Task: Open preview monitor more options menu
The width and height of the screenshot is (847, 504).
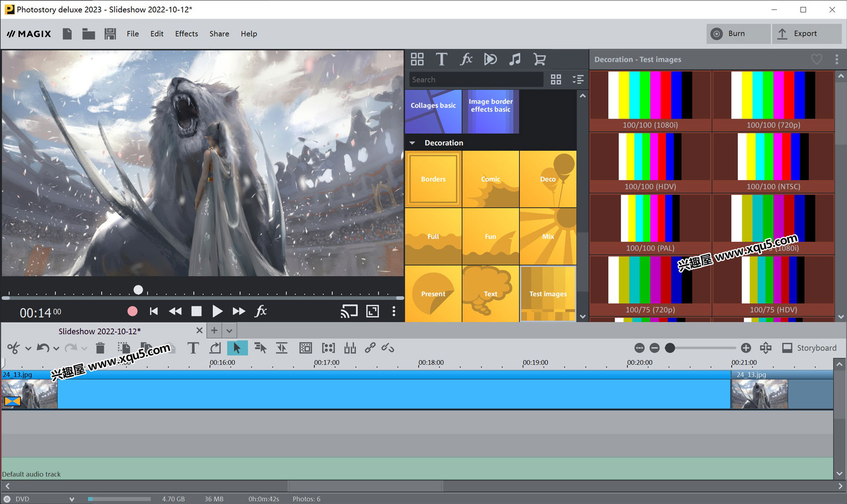Action: [394, 311]
